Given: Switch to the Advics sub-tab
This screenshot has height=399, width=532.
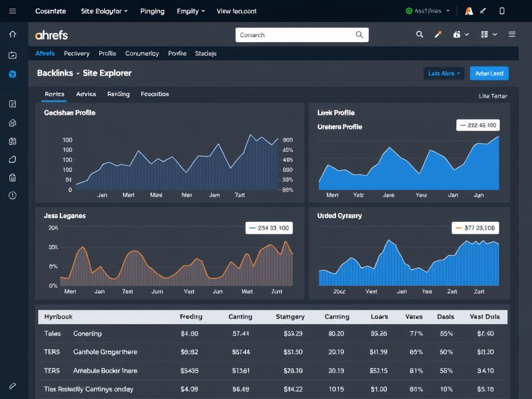Looking at the screenshot, I should click(86, 94).
